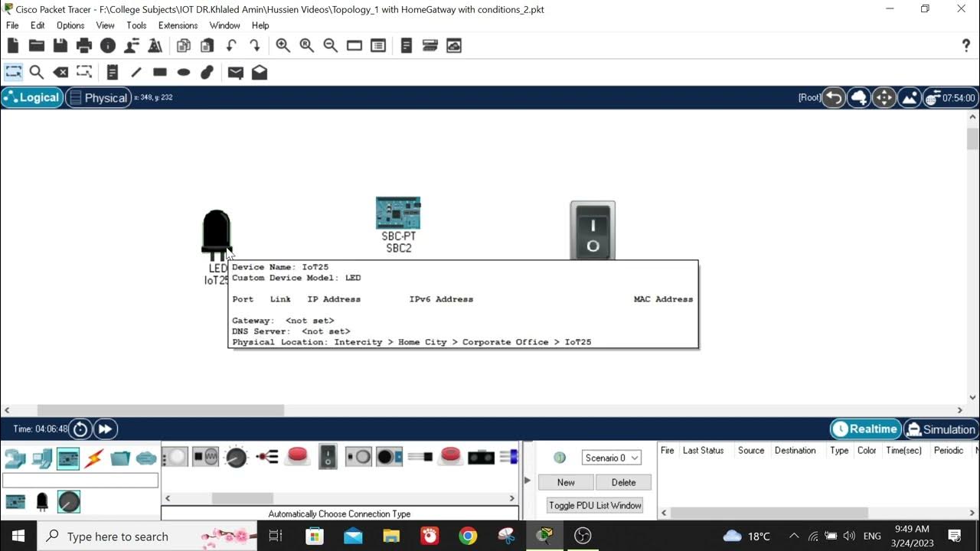Create a new file with the New icon
This screenshot has height=551, width=980.
point(13,46)
